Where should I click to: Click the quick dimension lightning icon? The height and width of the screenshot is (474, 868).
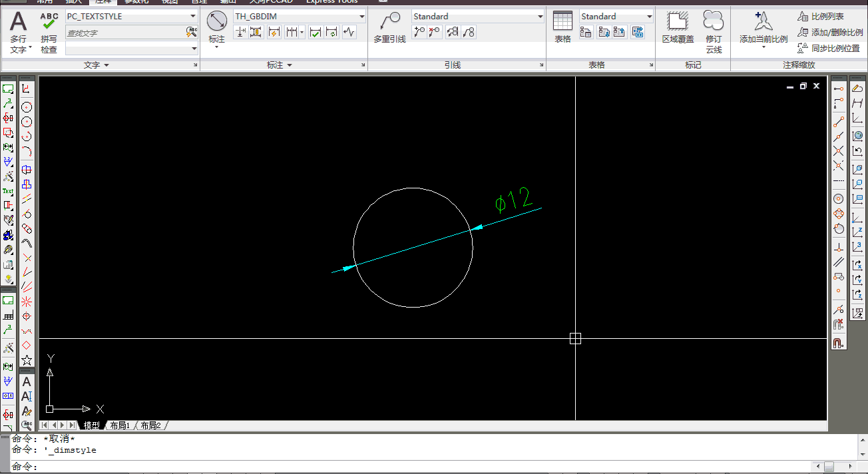tap(274, 32)
